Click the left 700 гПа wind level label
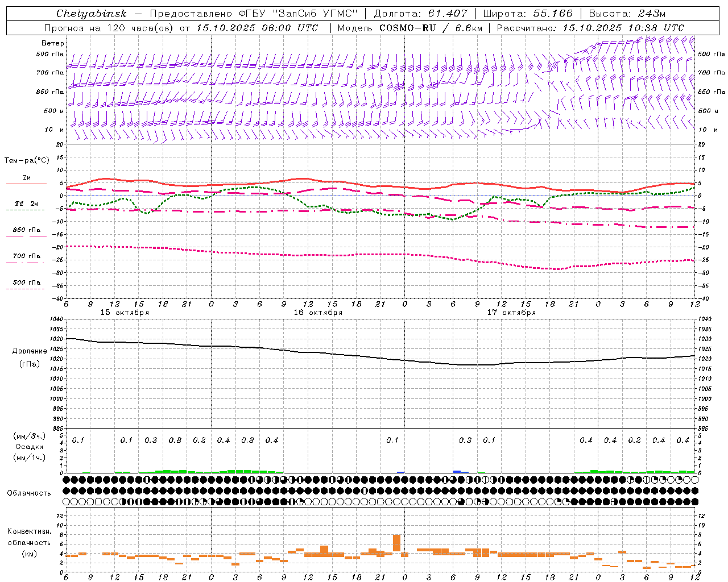This screenshot has width=728, height=582. 50,73
